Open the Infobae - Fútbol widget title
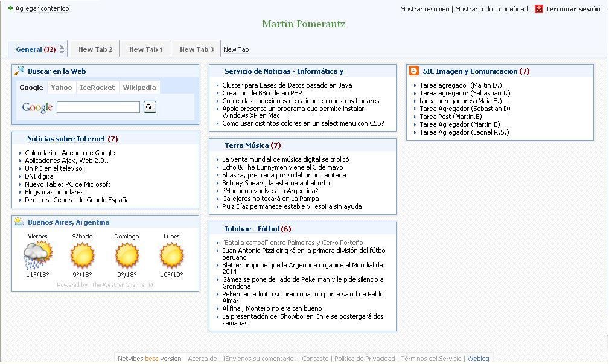 pos(252,228)
